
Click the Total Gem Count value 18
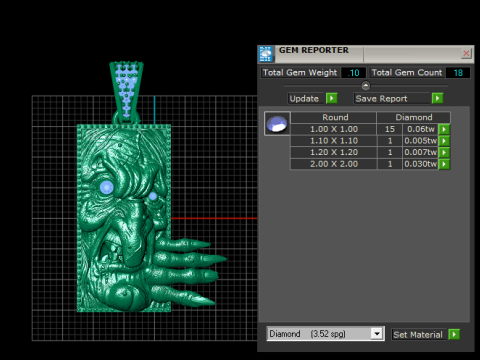tap(458, 73)
